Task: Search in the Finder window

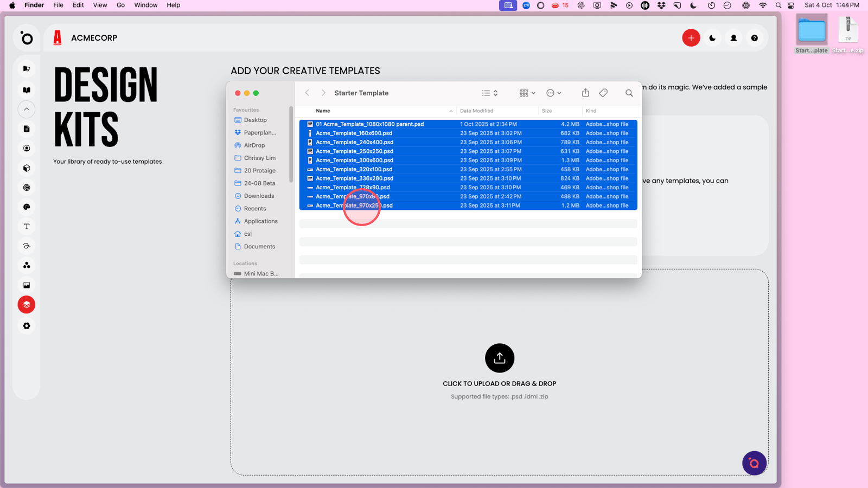Action: pyautogui.click(x=629, y=93)
